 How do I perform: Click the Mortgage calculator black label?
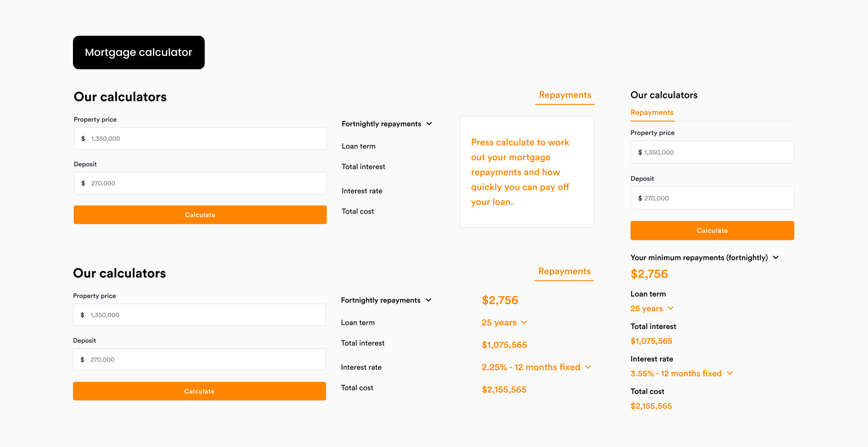pyautogui.click(x=139, y=53)
